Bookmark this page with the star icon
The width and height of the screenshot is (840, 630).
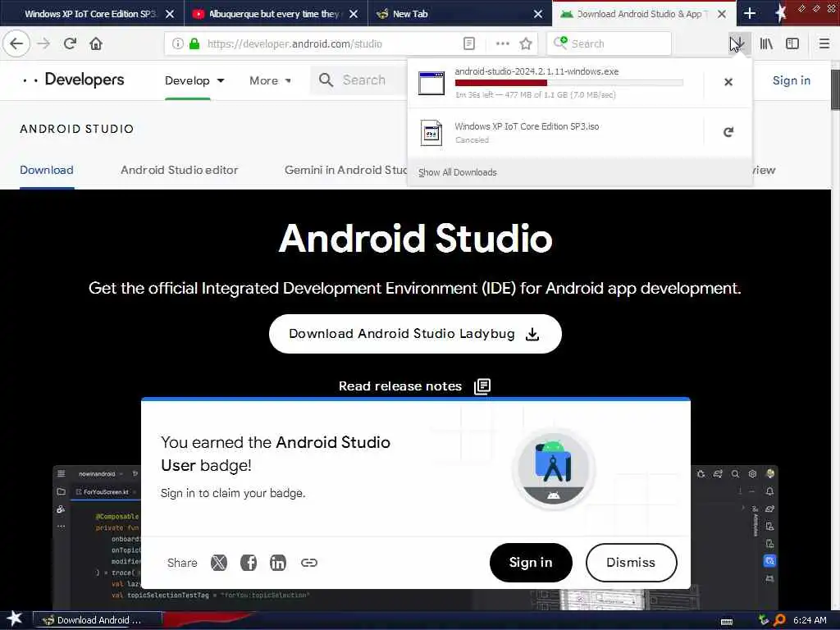526,44
